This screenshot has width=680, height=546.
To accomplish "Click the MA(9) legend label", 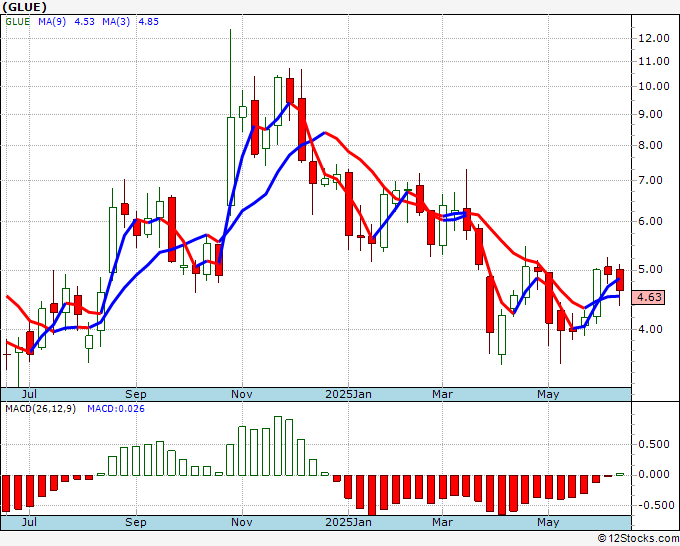I will tap(52, 22).
